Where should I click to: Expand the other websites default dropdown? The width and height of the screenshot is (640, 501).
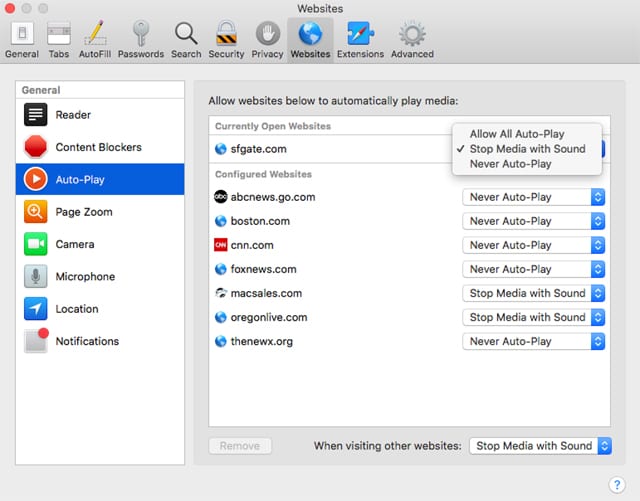[x=540, y=446]
